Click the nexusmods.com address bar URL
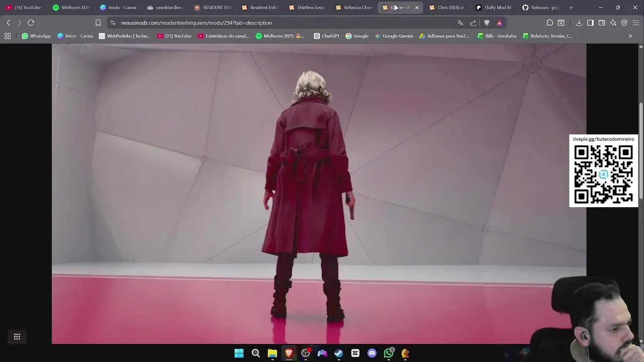 [x=196, y=23]
